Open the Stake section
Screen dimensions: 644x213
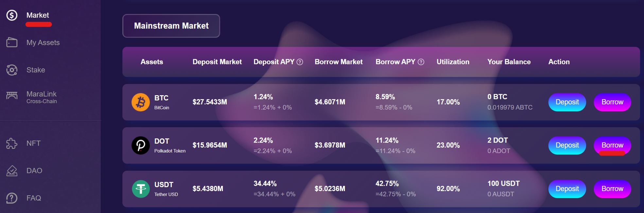pyautogui.click(x=36, y=70)
